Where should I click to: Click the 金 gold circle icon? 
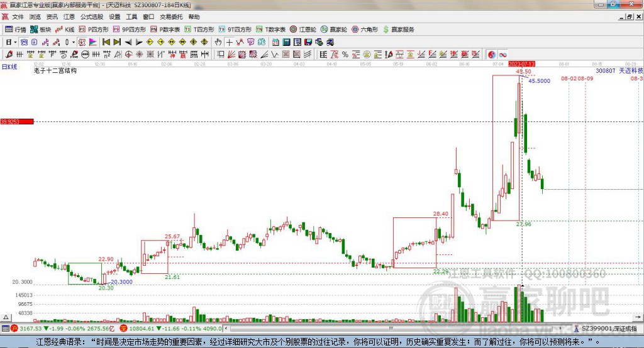pyautogui.click(x=367, y=54)
